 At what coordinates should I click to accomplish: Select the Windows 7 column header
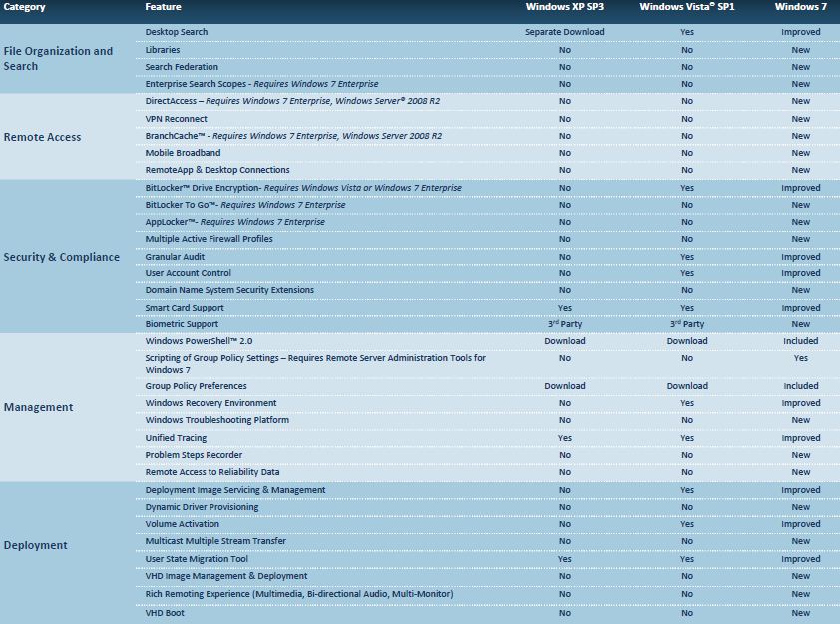point(800,7)
